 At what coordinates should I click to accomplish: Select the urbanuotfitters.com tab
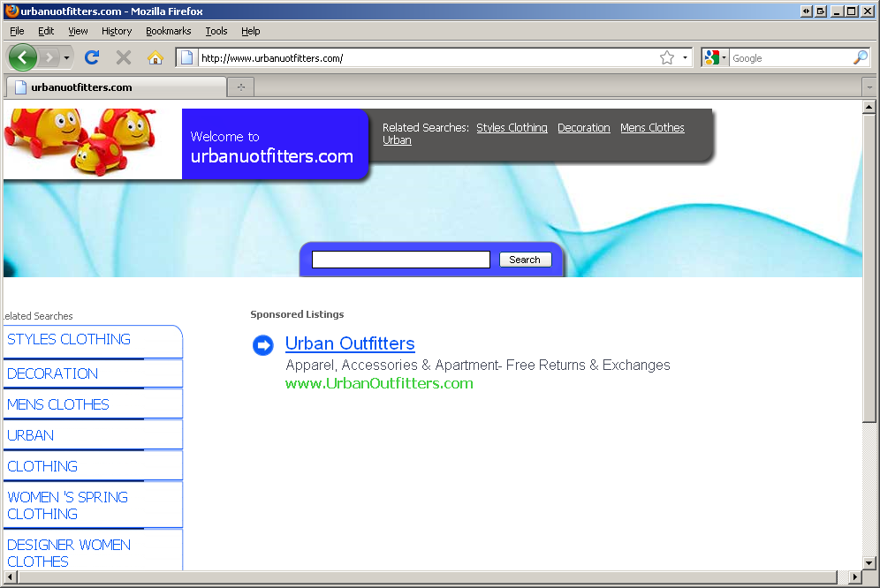pos(117,87)
